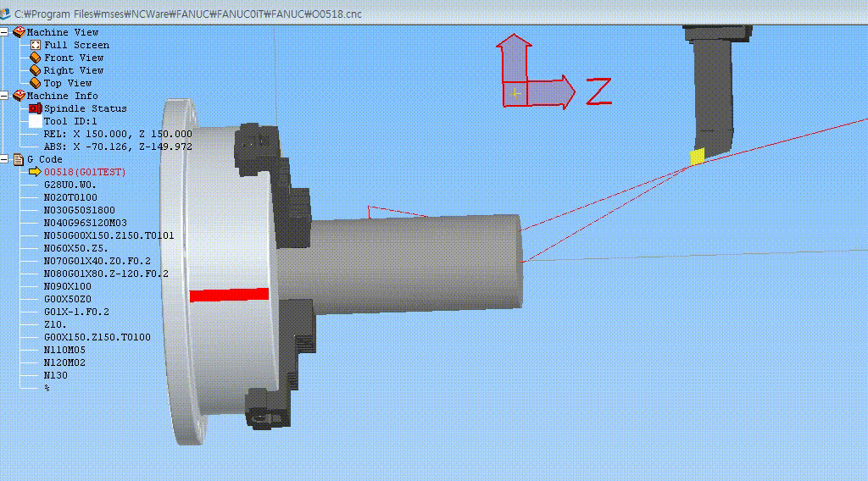Select the Machine View label
This screenshot has height=481, width=868.
[63, 32]
